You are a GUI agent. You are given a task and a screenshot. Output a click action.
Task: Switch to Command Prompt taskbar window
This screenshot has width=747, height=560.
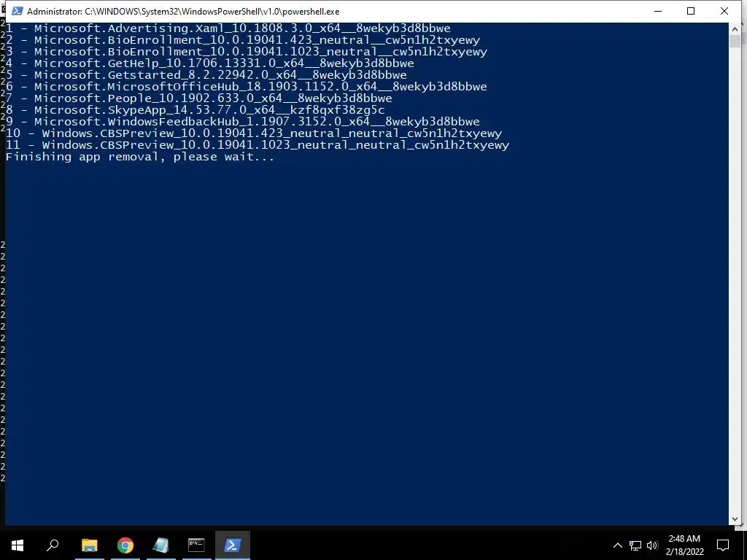(x=196, y=545)
